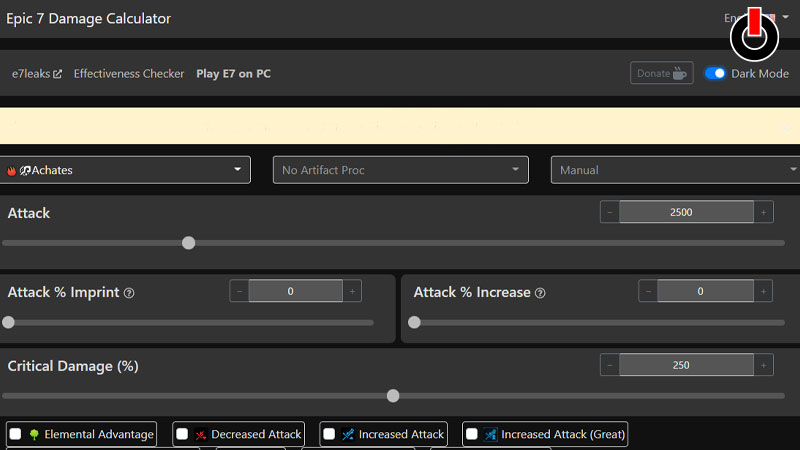Click the Epic 7 Damage Calculator title
This screenshot has height=450, width=800.
(x=88, y=19)
